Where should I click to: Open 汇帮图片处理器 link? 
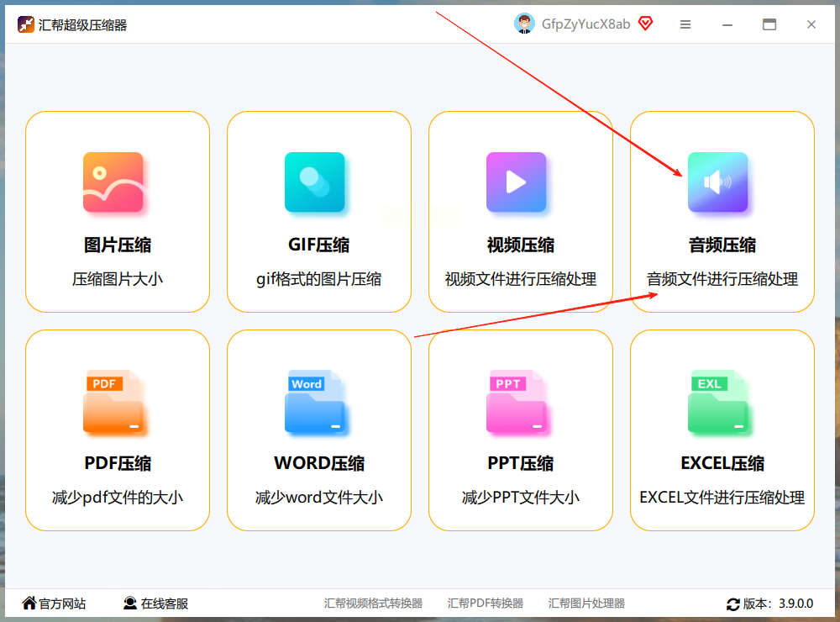pyautogui.click(x=586, y=604)
